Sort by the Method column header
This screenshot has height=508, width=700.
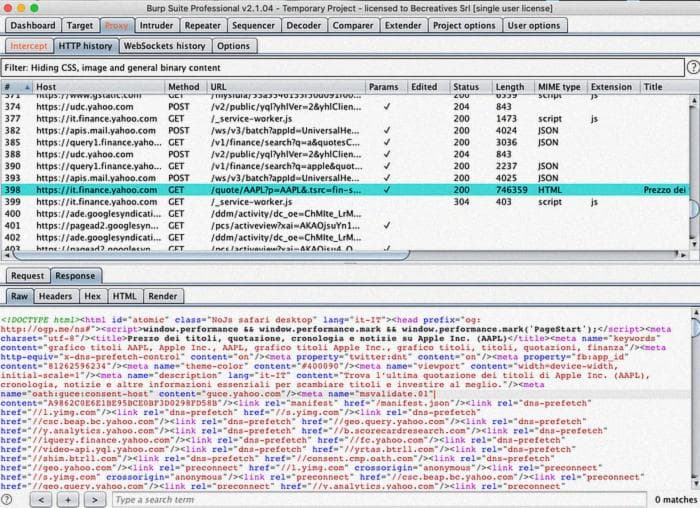coord(185,87)
